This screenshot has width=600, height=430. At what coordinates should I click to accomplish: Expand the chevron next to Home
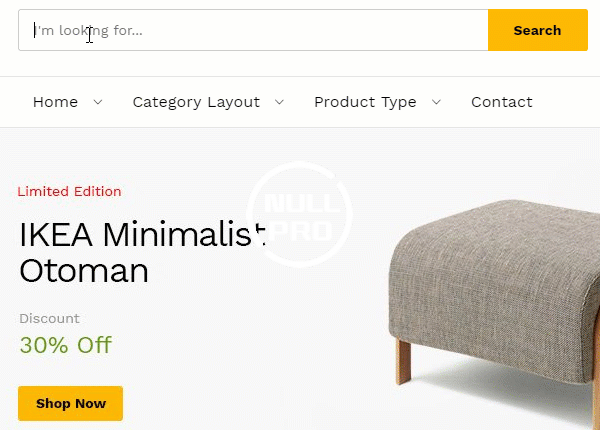(98, 102)
